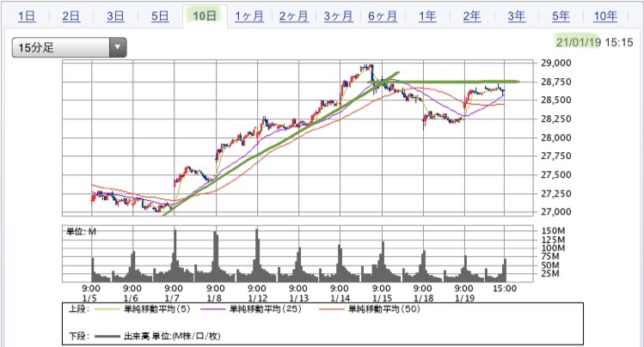Image resolution: width=644 pixels, height=347 pixels.
Task: Click the 単位: M label in volume chart
Action: pyautogui.click(x=82, y=232)
